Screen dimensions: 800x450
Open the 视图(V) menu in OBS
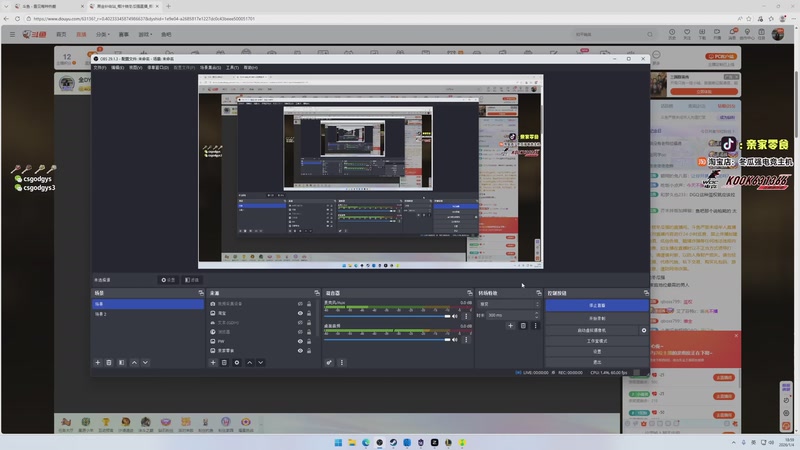pyautogui.click(x=136, y=67)
